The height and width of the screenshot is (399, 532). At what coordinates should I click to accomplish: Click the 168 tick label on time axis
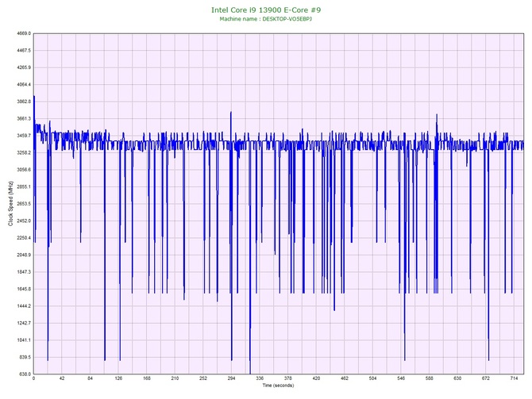tap(147, 378)
